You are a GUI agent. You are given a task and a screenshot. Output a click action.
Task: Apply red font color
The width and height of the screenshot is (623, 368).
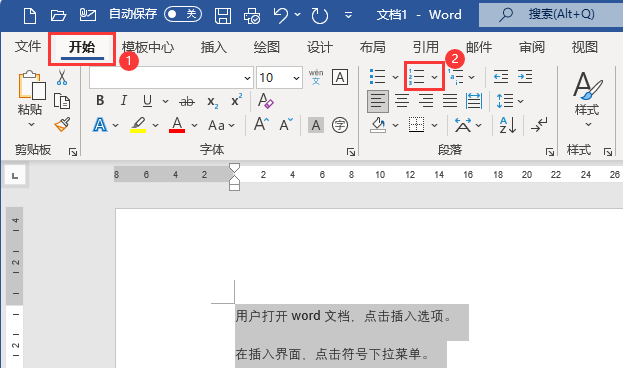click(177, 125)
